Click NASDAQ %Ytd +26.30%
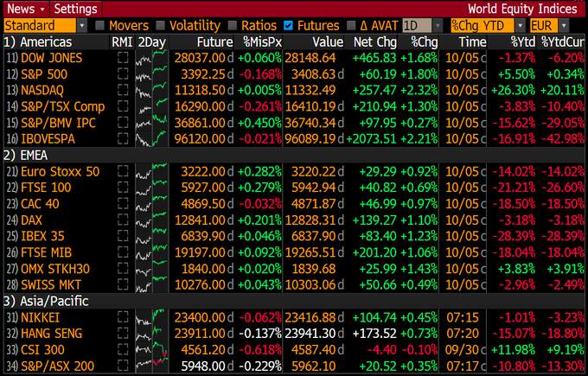This screenshot has height=376, width=588. pyautogui.click(x=513, y=91)
